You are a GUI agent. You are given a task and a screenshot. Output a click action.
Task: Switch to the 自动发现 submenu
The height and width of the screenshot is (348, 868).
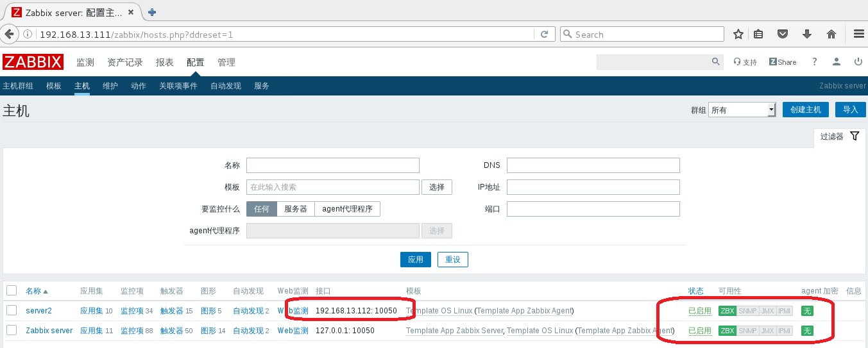(x=226, y=86)
